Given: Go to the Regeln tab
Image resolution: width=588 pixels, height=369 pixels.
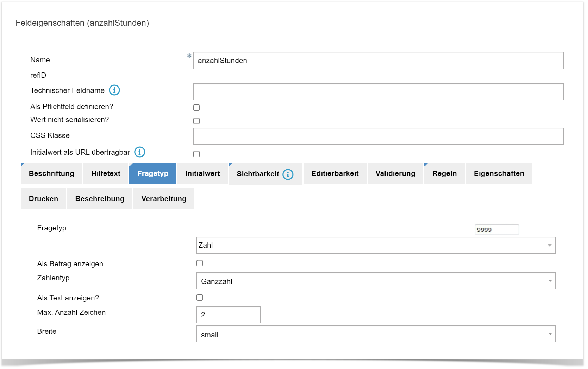Looking at the screenshot, I should pyautogui.click(x=444, y=173).
